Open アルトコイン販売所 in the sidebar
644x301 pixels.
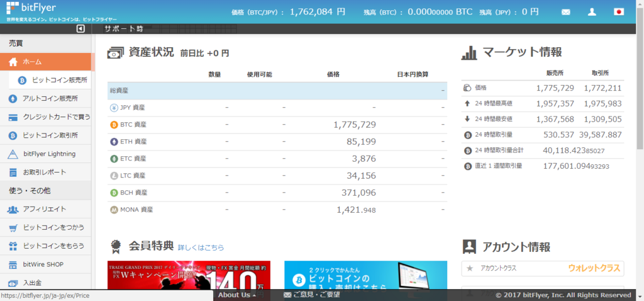click(45, 99)
